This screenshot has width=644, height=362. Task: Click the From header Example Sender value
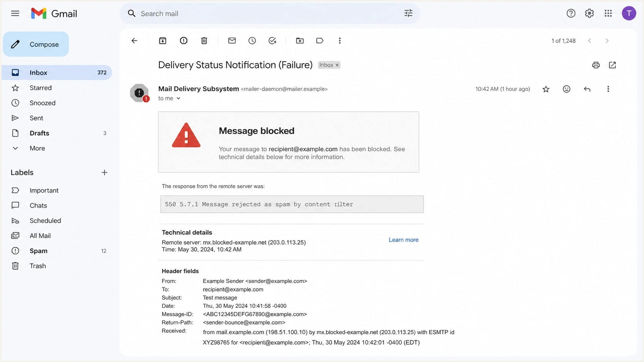coord(255,281)
